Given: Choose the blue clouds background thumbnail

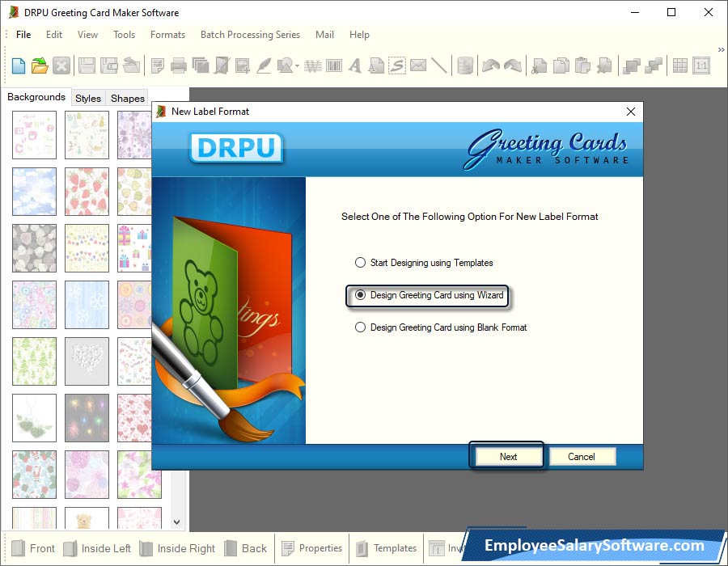Looking at the screenshot, I should click(x=34, y=192).
